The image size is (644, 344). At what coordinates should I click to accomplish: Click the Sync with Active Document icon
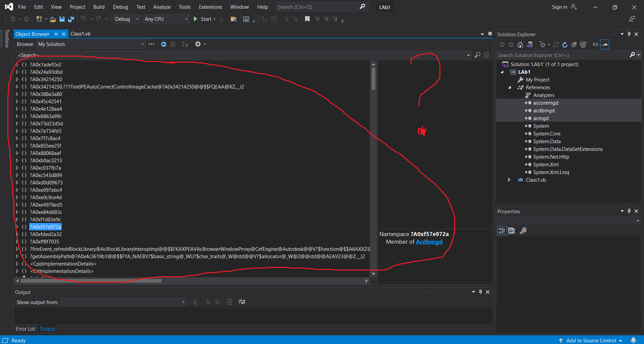529,45
